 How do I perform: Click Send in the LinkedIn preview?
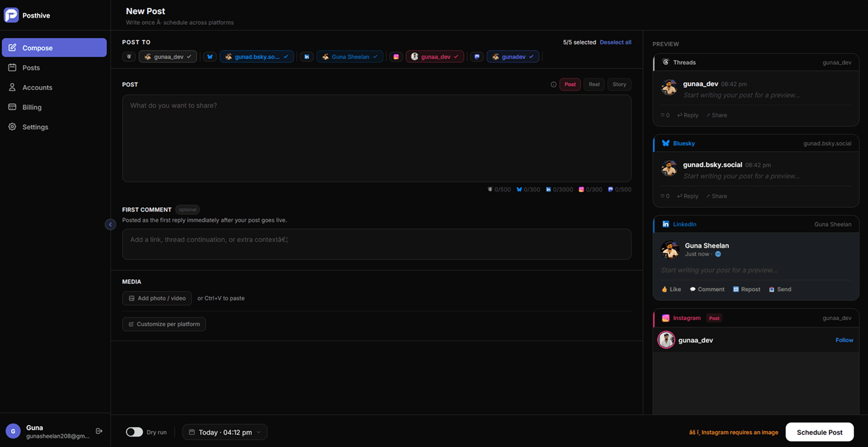[780, 289]
